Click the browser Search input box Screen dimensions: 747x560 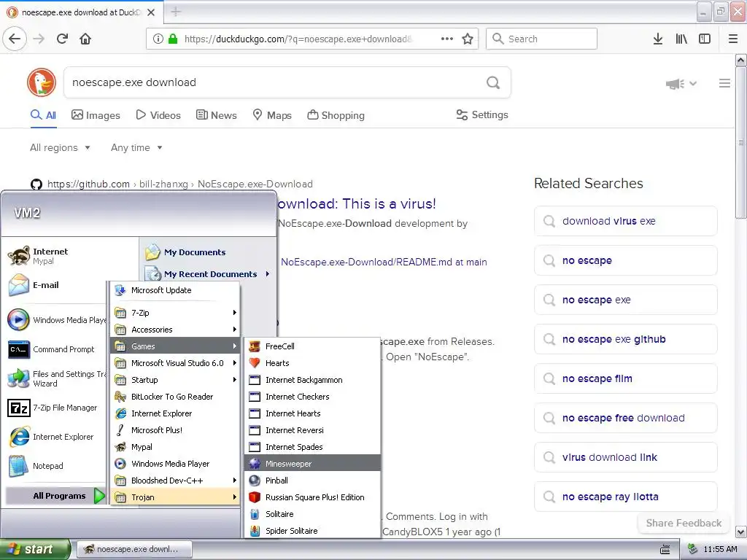click(541, 39)
